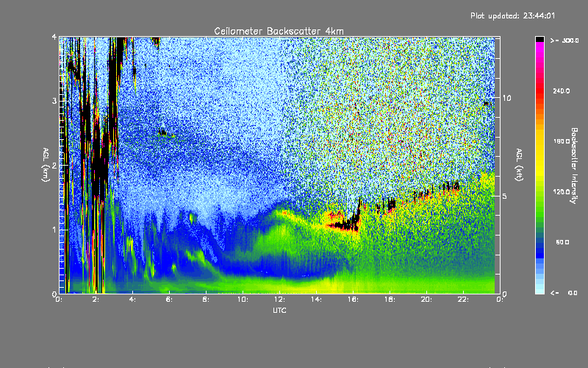Click the '5' kft tick on right axis
This screenshot has width=588, height=368.
coord(504,197)
